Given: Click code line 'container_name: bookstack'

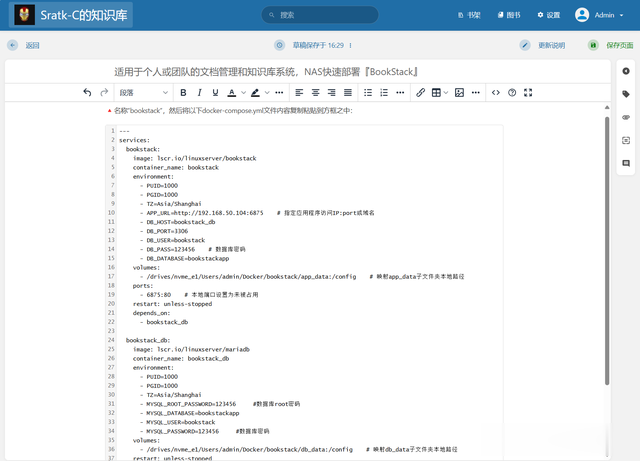Looking at the screenshot, I should coord(176,167).
